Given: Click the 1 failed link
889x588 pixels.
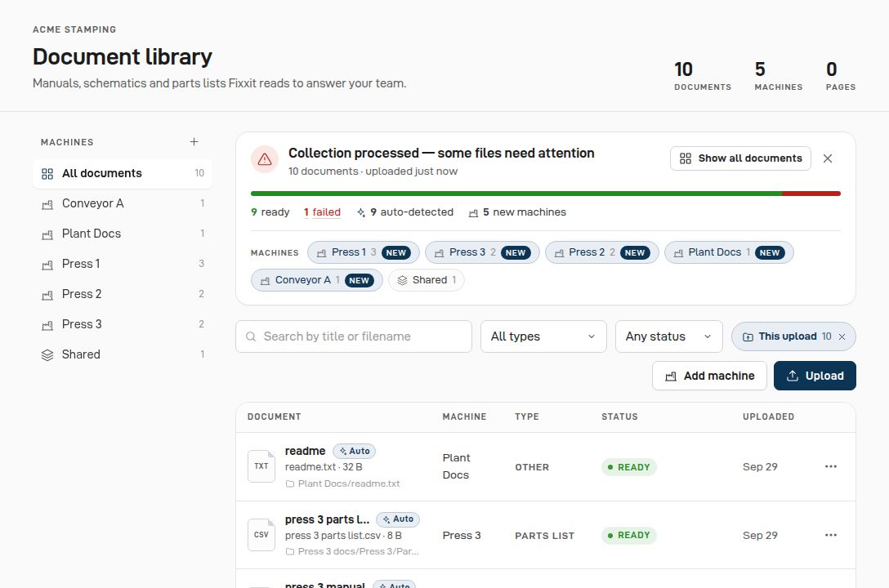Looking at the screenshot, I should [322, 212].
